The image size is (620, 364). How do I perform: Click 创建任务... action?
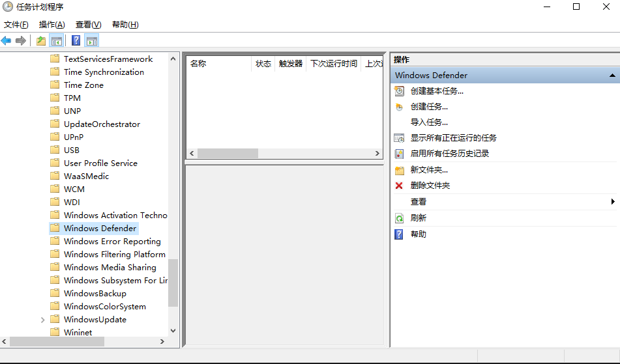[x=429, y=107]
